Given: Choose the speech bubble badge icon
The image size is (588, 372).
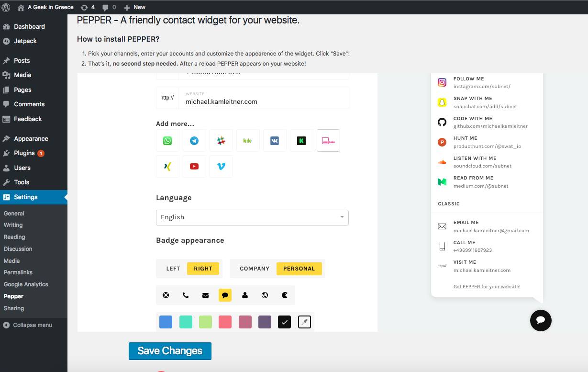Looking at the screenshot, I should (x=225, y=295).
